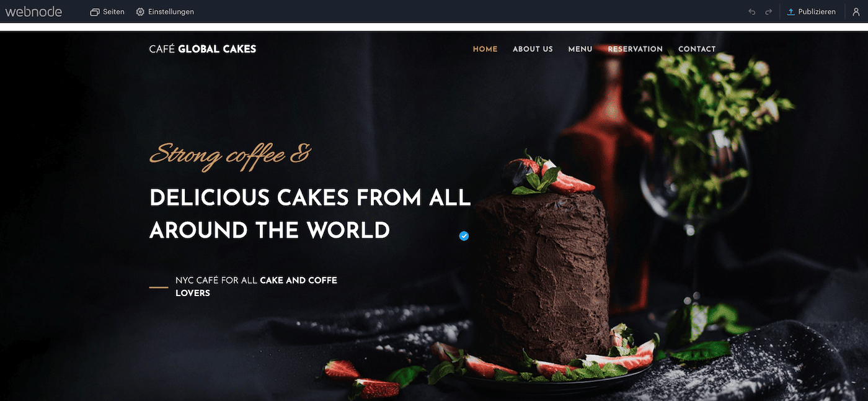Undo the last change with back arrow
This screenshot has height=401, width=868.
pos(752,12)
